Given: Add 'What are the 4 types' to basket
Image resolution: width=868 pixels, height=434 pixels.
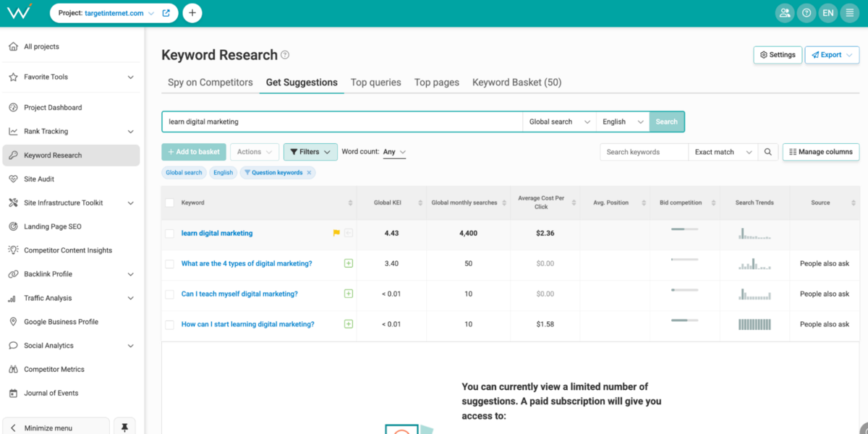Looking at the screenshot, I should [x=349, y=263].
